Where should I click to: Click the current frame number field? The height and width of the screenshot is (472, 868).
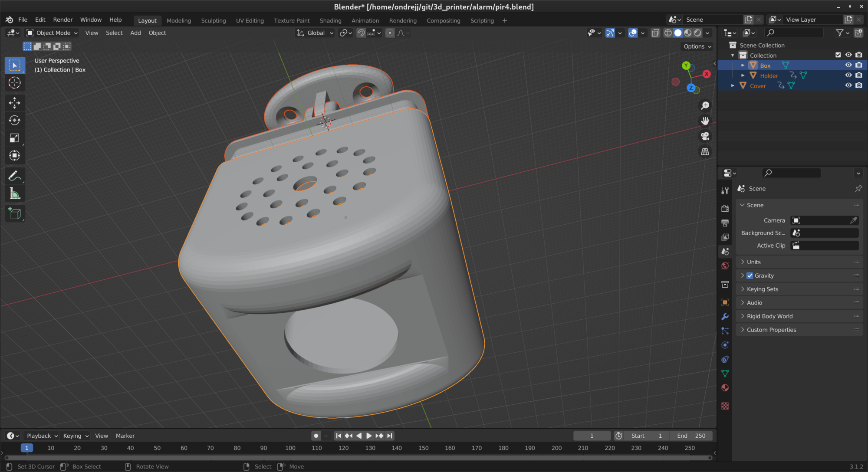tap(592, 436)
